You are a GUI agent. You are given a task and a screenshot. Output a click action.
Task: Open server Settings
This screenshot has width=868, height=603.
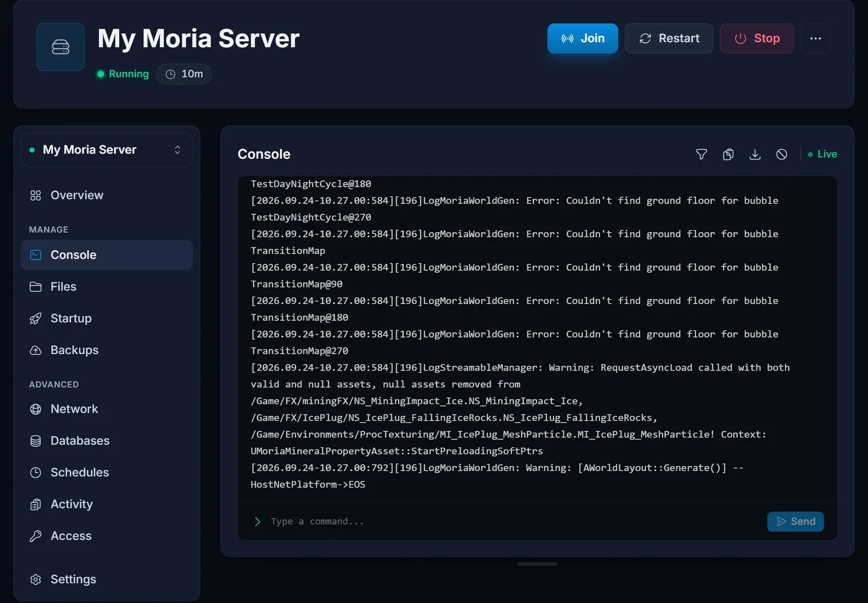tap(107, 580)
